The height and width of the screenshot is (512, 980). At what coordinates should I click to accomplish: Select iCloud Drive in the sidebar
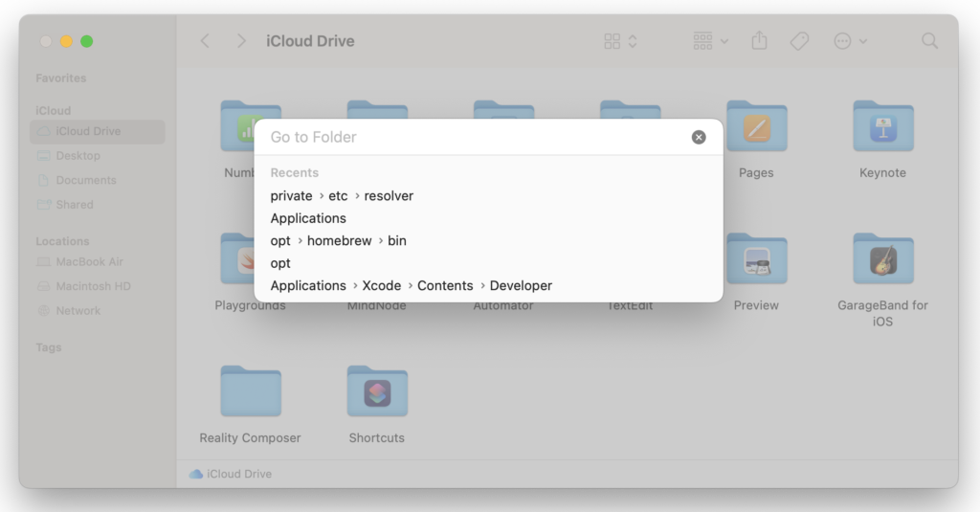point(98,131)
